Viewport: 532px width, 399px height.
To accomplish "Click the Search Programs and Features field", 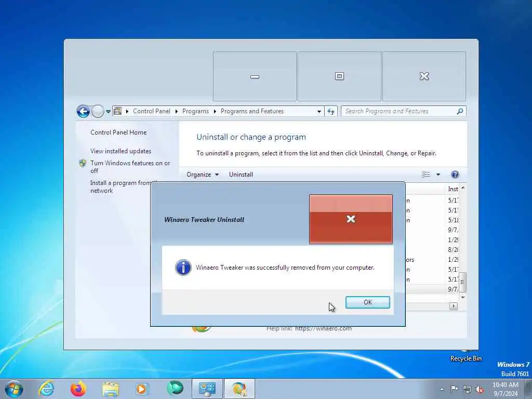I will pos(403,111).
